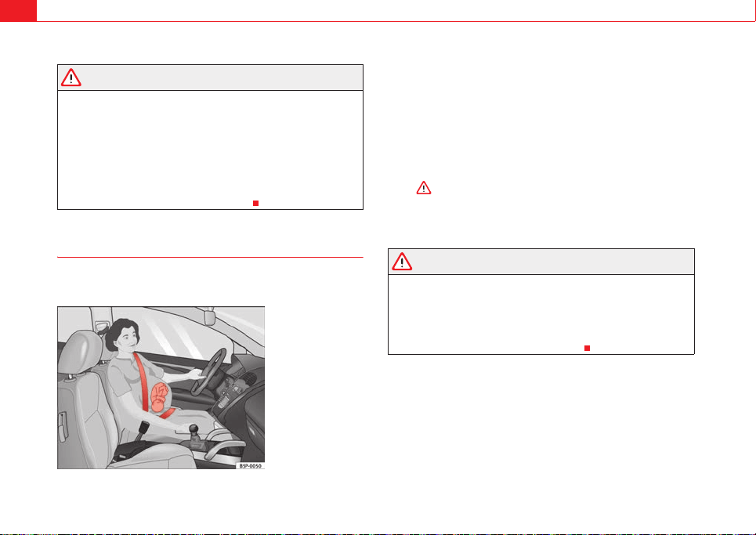Viewport: 756px width, 535px height.
Task: Click the warning triangle above the car illustration
Action: (x=71, y=78)
